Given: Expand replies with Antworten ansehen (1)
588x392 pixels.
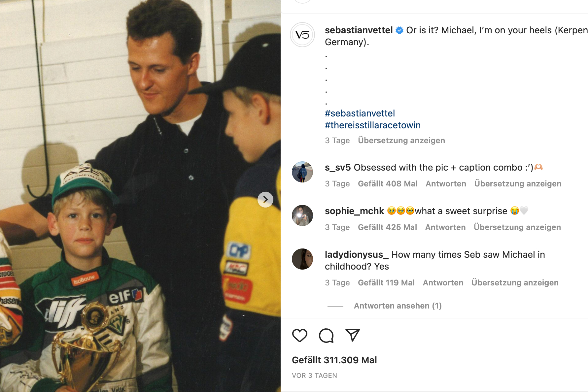Looking at the screenshot, I should [398, 306].
